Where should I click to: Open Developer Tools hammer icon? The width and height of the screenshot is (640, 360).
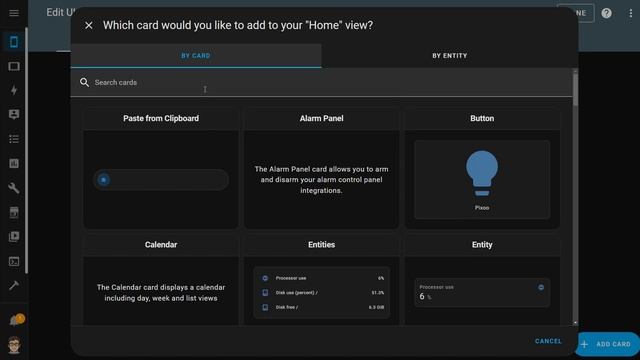coord(14,285)
